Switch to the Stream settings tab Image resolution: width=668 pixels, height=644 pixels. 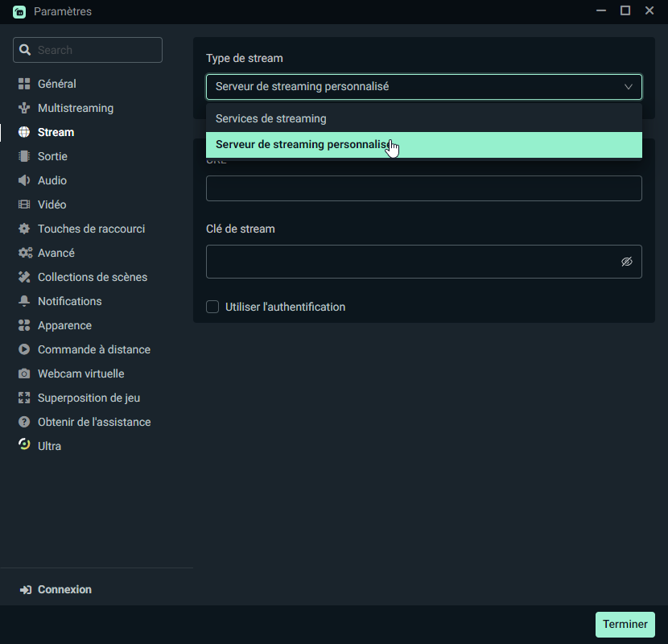[56, 132]
